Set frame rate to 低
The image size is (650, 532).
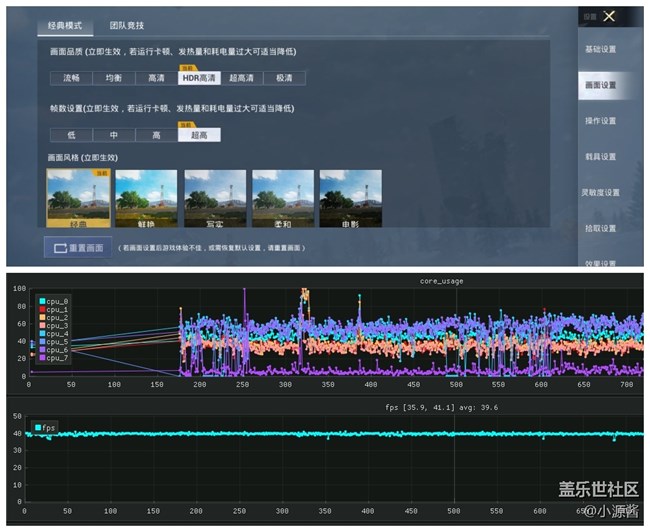(x=71, y=135)
